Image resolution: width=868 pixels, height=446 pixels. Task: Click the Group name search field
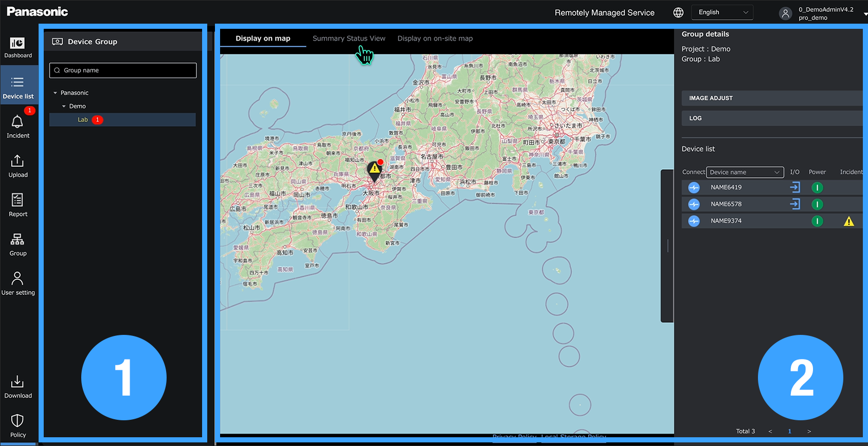(123, 70)
